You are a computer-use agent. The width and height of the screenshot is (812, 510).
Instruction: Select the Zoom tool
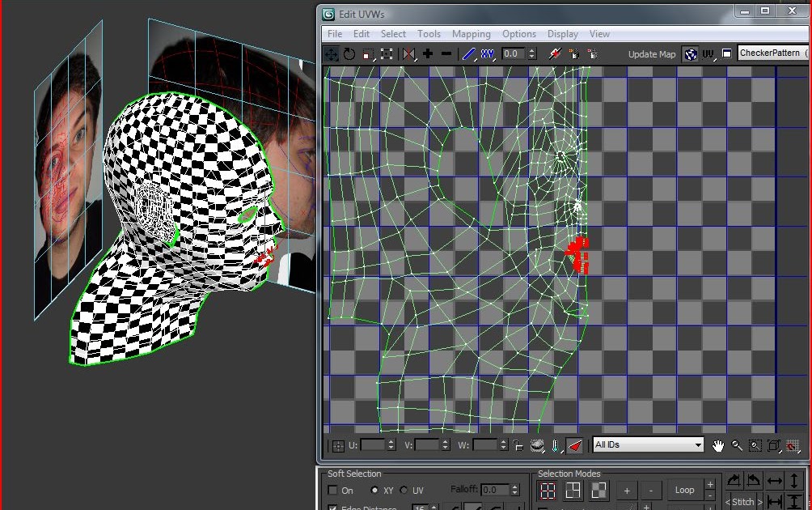[x=736, y=445]
